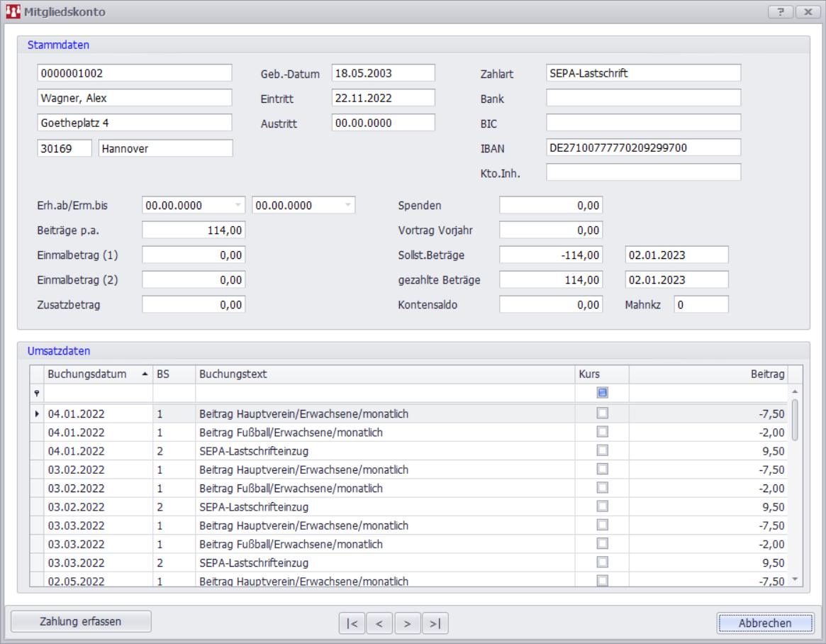Jump to last member record

435,623
